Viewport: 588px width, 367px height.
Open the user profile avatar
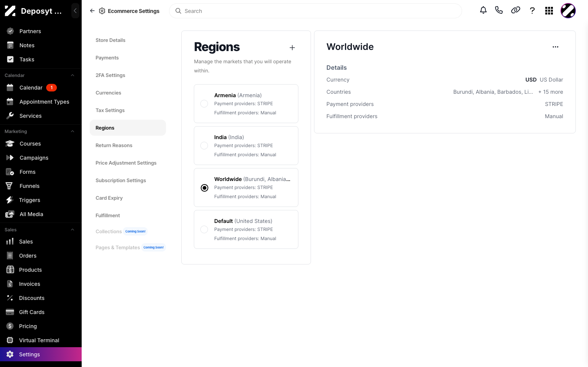[x=568, y=11]
